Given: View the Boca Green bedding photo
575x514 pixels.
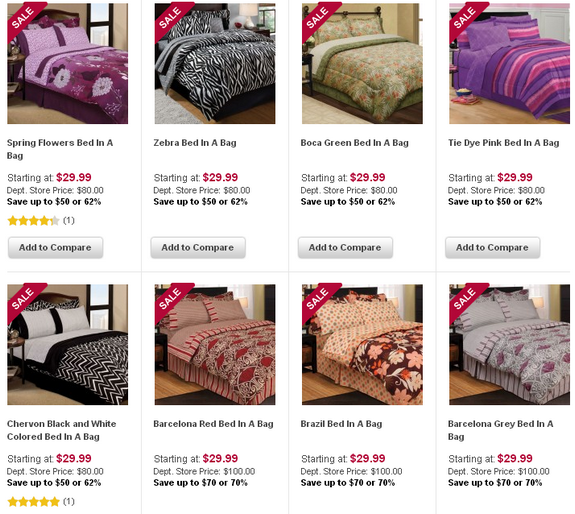Looking at the screenshot, I should 362,63.
